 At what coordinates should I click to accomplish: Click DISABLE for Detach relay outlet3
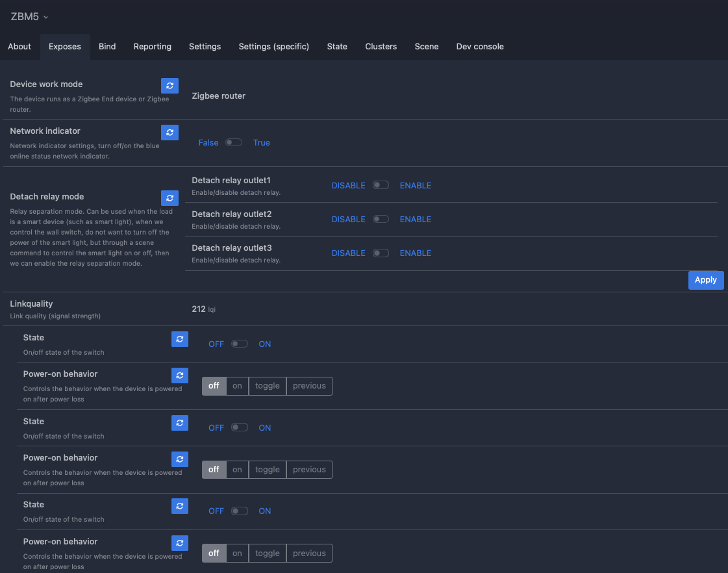[x=348, y=253]
